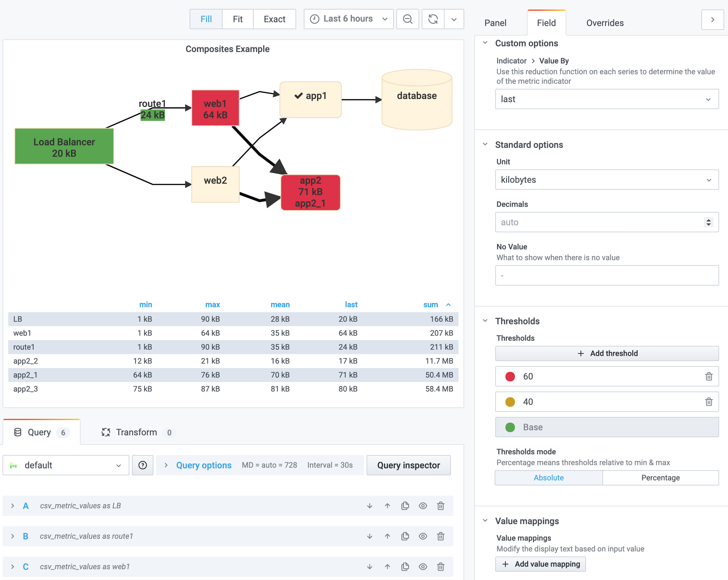
Task: Click the Query Inspector button
Action: pyautogui.click(x=409, y=465)
